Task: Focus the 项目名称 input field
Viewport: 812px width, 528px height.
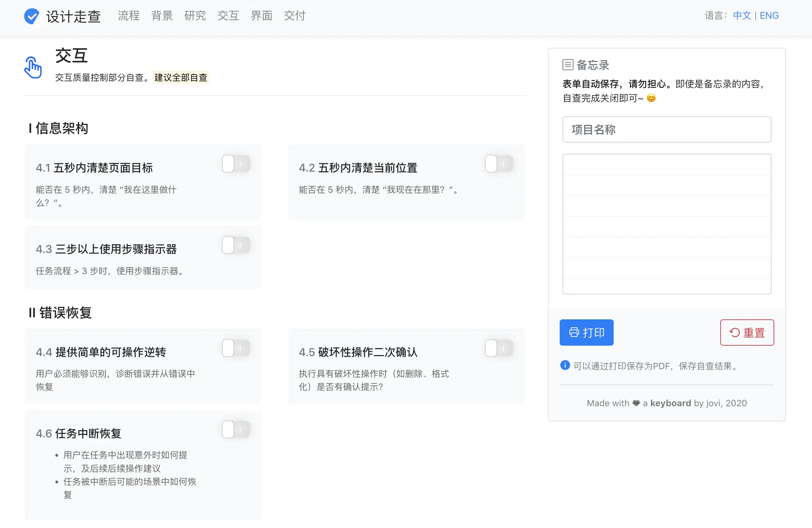Action: point(667,130)
